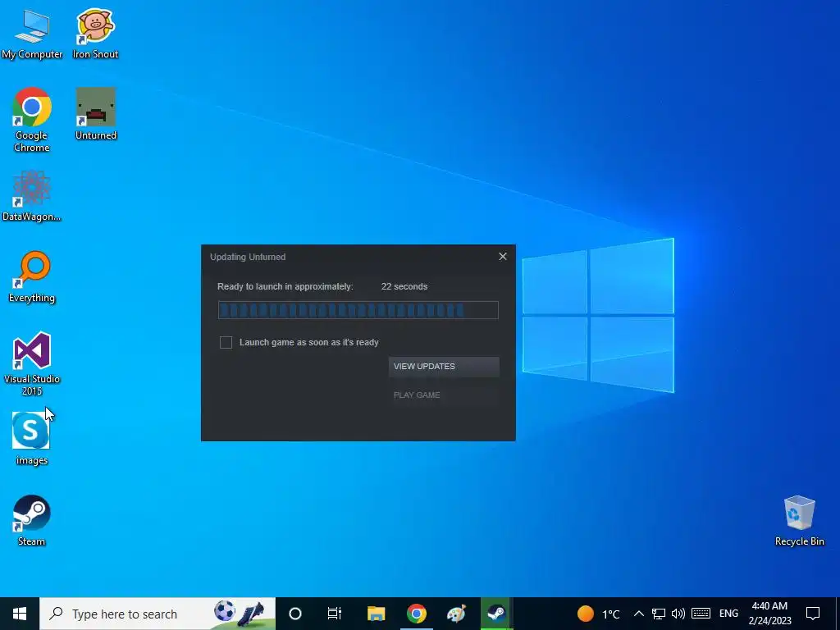
Task: Click the ENG language indicator
Action: pos(728,614)
